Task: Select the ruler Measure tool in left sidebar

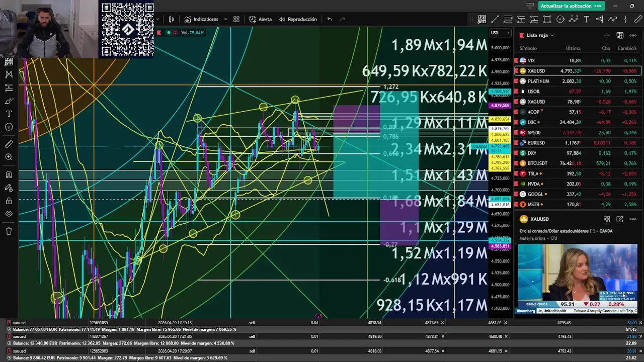Action: [9, 144]
